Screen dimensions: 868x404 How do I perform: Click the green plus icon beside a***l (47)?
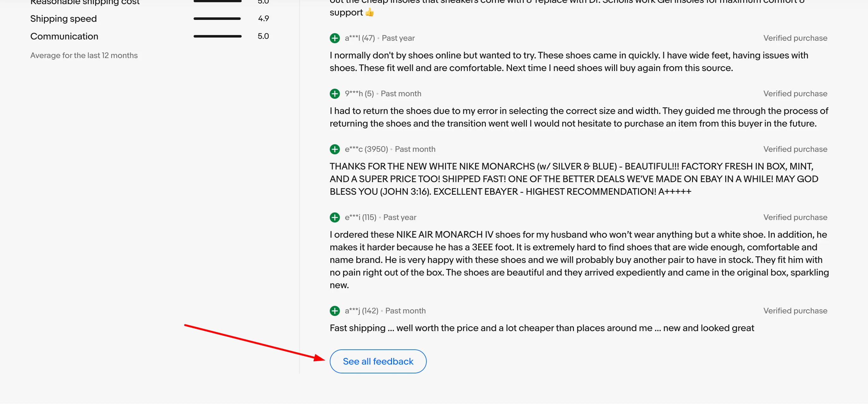pyautogui.click(x=335, y=38)
